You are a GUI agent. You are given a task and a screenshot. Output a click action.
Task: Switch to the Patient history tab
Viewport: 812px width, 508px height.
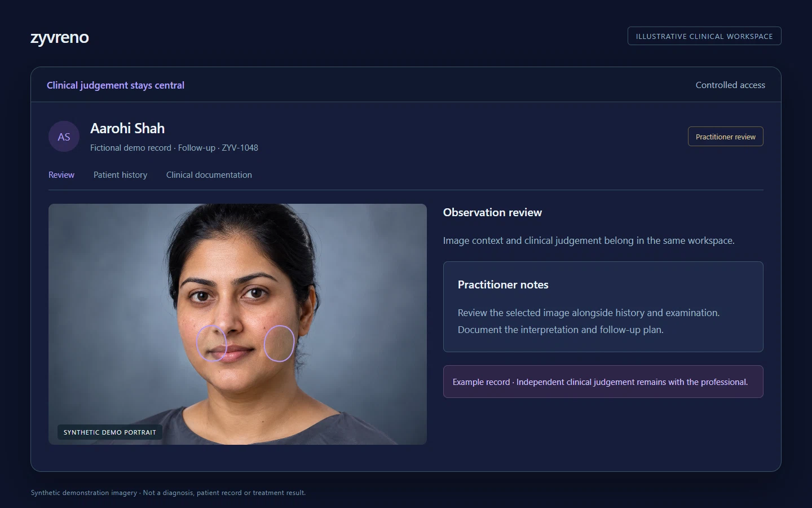120,175
